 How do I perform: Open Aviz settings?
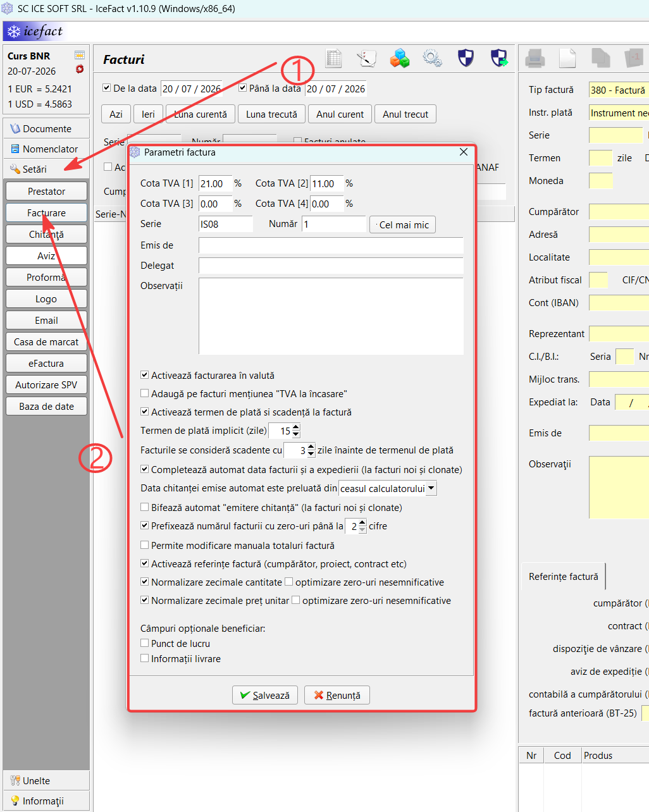coord(46,255)
